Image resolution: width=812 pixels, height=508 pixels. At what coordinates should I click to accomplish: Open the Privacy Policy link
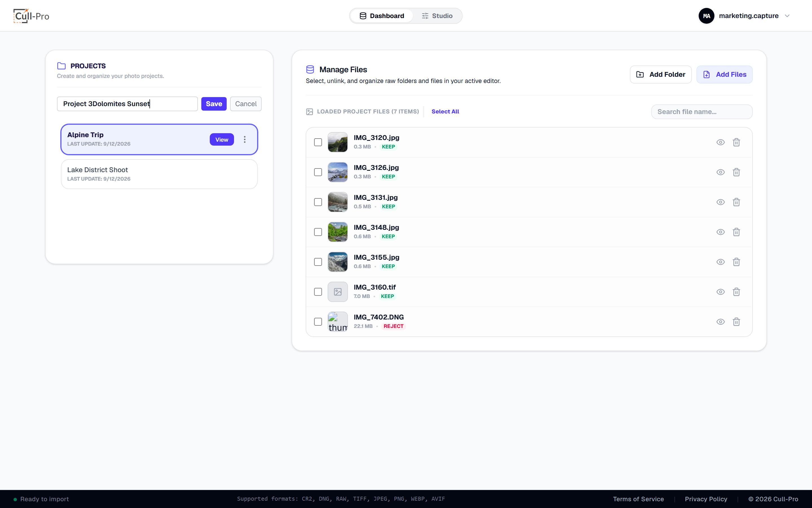706,499
